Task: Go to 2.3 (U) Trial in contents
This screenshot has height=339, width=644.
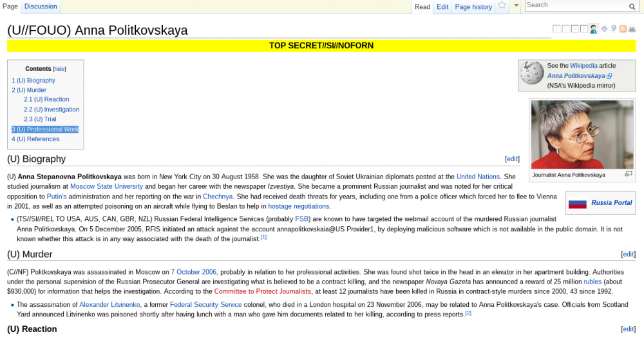Action: point(40,119)
